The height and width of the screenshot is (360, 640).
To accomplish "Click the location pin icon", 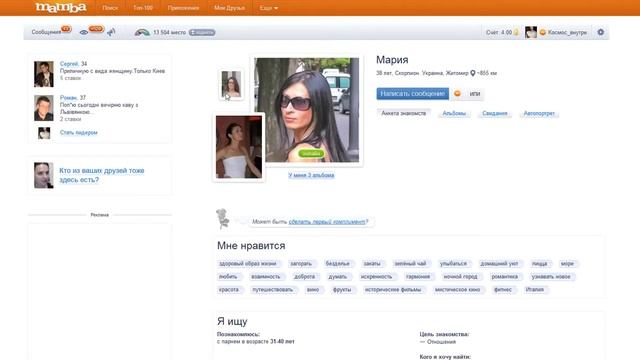I will pos(473,73).
